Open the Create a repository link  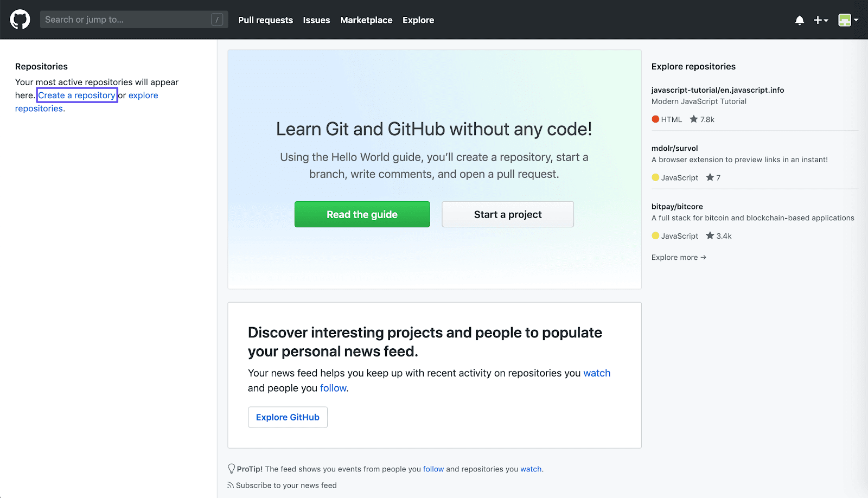click(76, 95)
